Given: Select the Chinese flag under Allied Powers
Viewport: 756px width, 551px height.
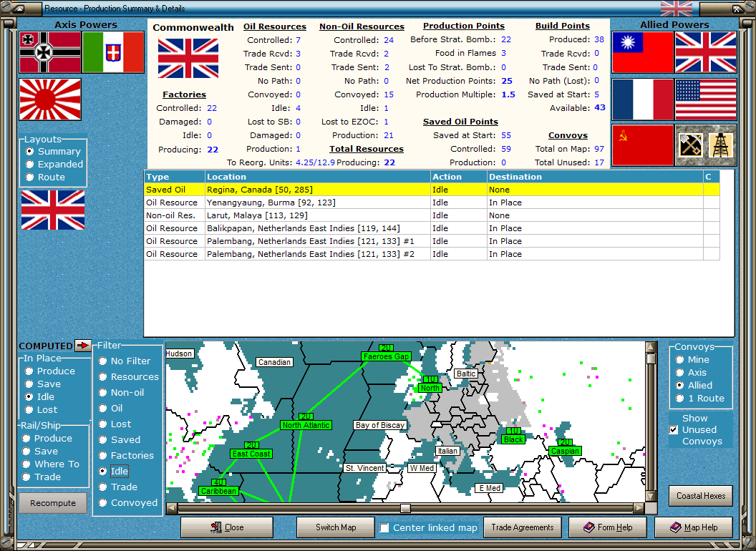Looking at the screenshot, I should coord(642,52).
